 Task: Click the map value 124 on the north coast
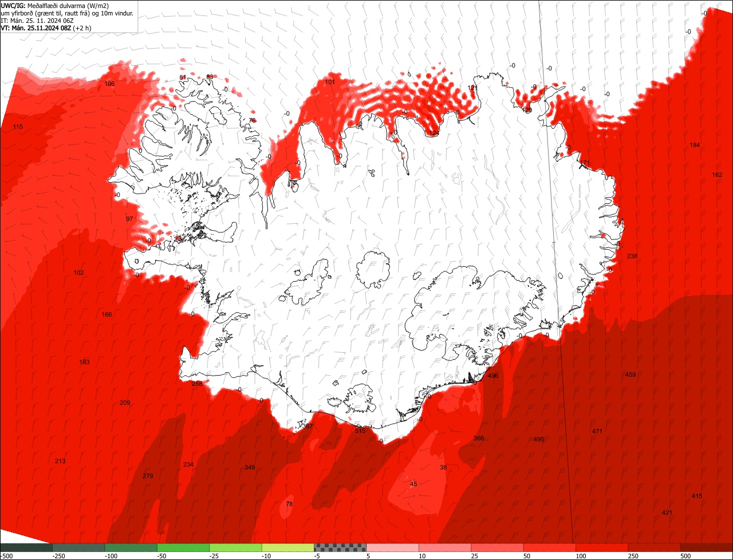[434, 133]
